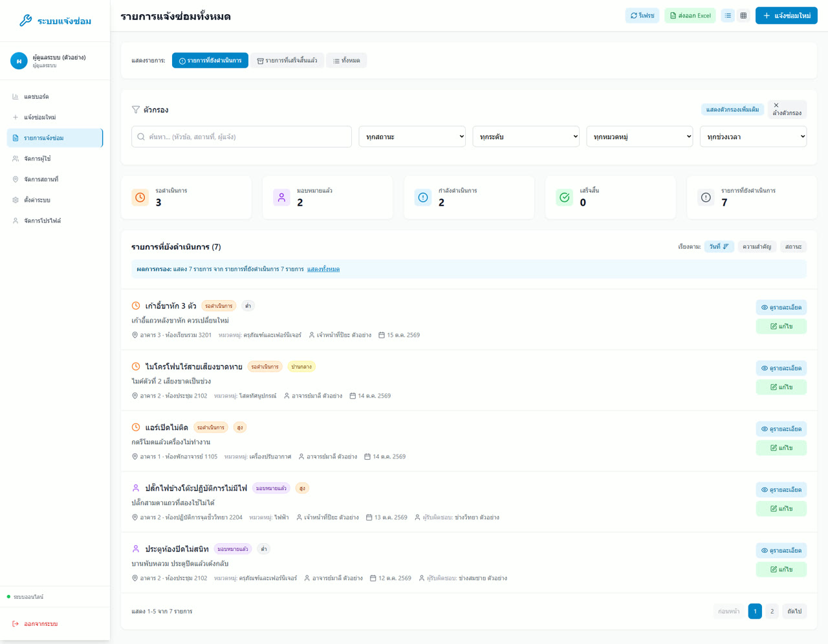Click the รีเฟรช refresh button
The image size is (828, 644).
tap(642, 16)
